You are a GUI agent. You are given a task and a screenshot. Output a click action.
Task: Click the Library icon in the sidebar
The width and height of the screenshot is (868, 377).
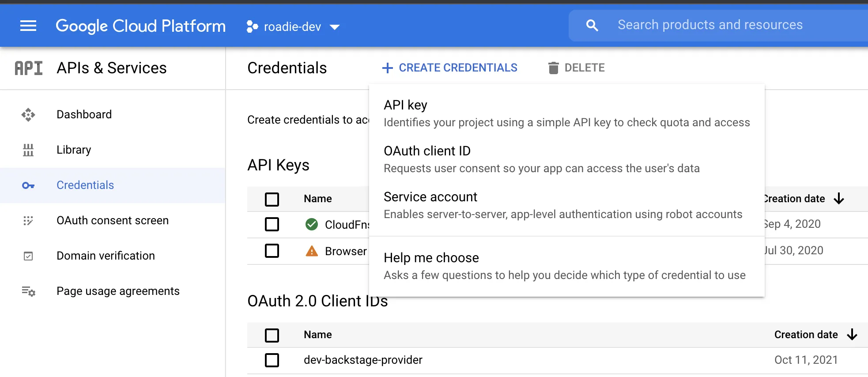click(x=28, y=150)
